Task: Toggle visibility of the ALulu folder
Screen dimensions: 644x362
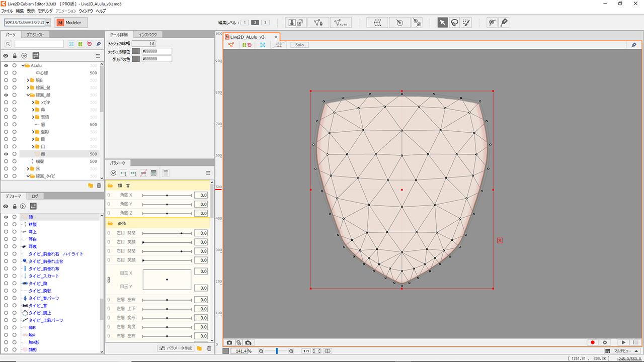Action: pos(6,65)
